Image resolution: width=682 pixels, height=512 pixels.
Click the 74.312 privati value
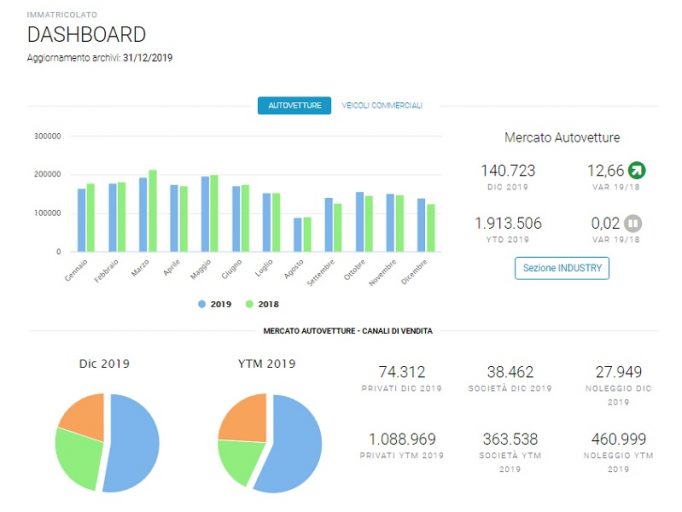(401, 372)
